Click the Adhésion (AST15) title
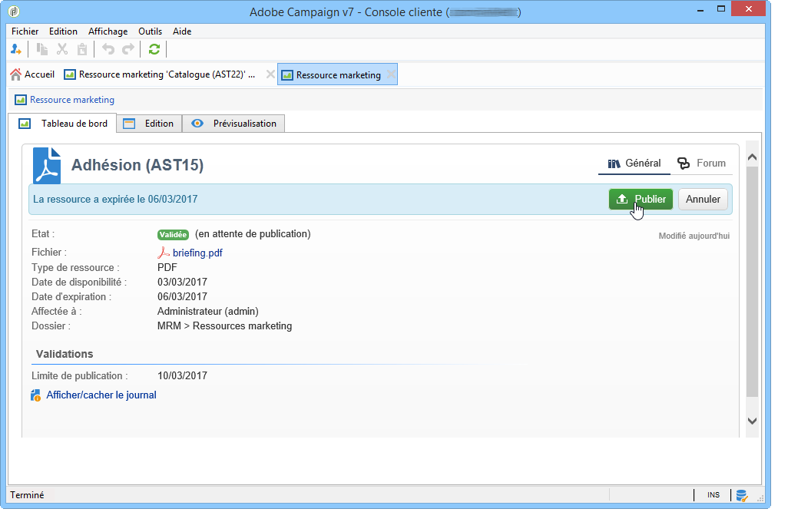This screenshot has height=532, width=788. [x=137, y=165]
